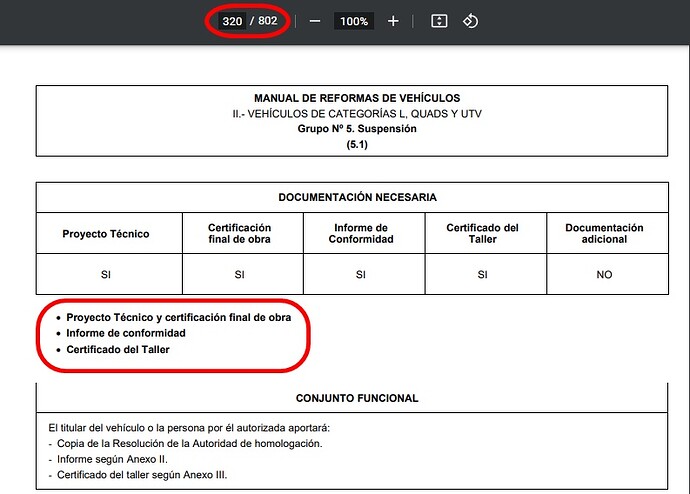Click the current page number field showing 320
This screenshot has width=690, height=494.
232,21
